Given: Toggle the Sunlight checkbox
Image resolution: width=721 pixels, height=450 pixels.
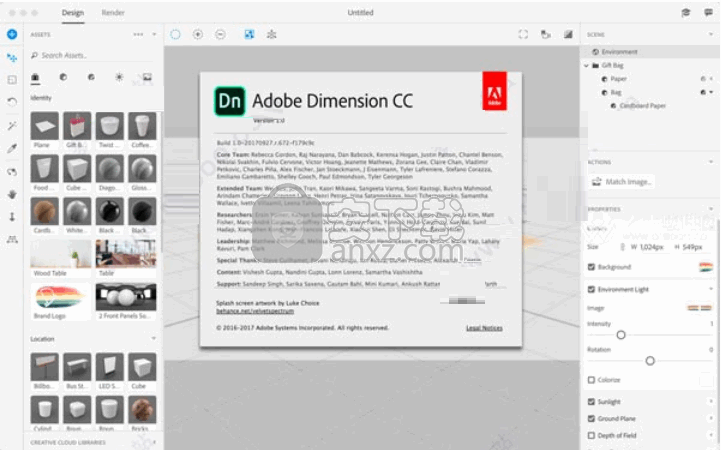Looking at the screenshot, I should click(591, 402).
